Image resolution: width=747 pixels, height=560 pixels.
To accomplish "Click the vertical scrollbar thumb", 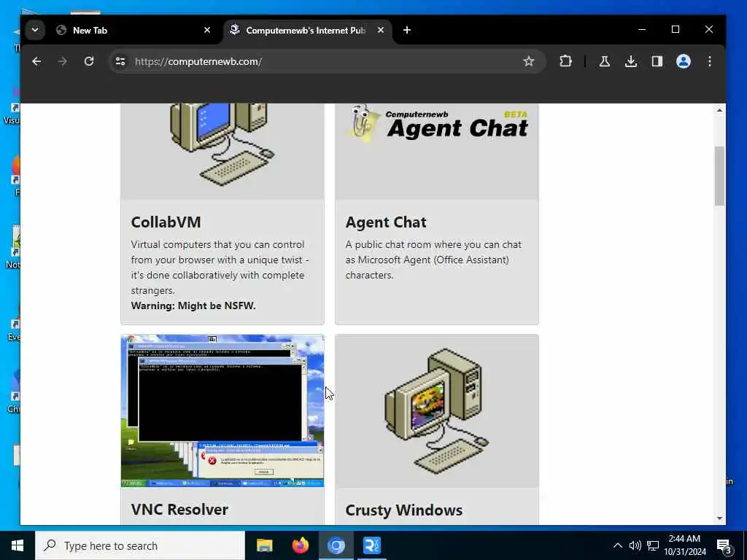I will (x=719, y=176).
